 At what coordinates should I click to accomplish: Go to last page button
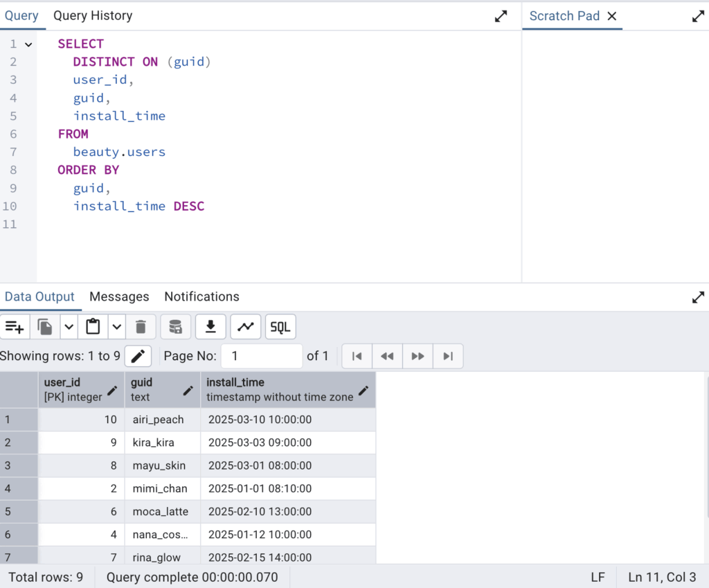(x=448, y=356)
